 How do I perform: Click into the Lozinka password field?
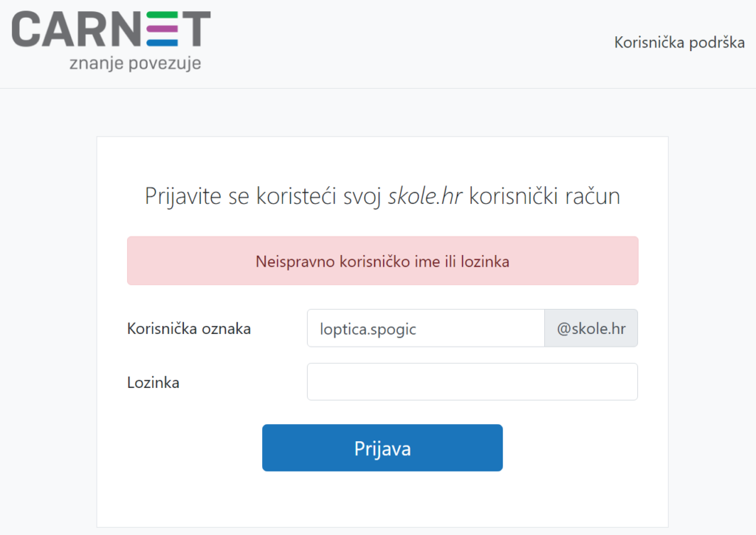click(472, 382)
